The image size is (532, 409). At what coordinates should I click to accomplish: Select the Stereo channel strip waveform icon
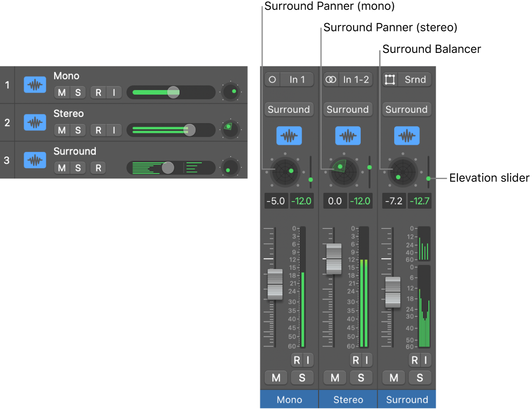[348, 136]
